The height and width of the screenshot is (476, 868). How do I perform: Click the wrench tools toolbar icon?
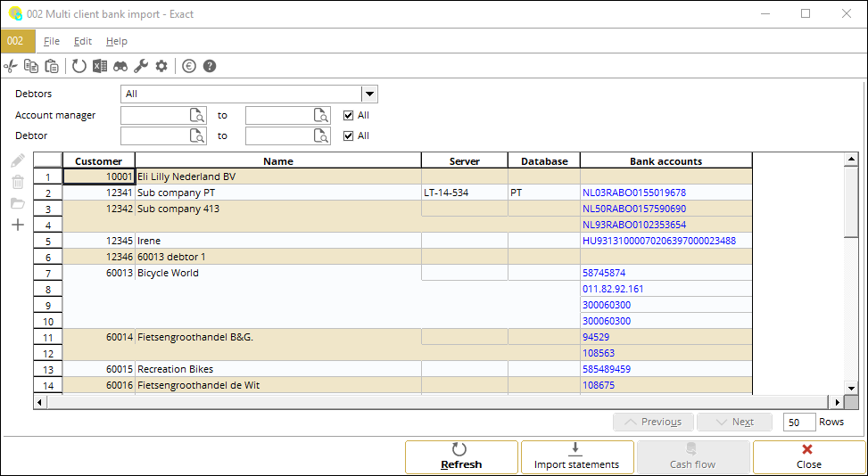[x=141, y=66]
